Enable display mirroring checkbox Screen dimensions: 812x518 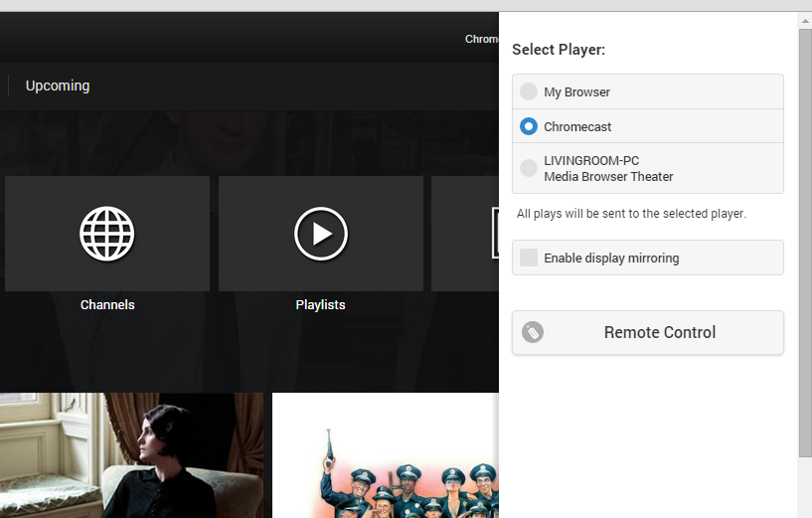pyautogui.click(x=529, y=258)
